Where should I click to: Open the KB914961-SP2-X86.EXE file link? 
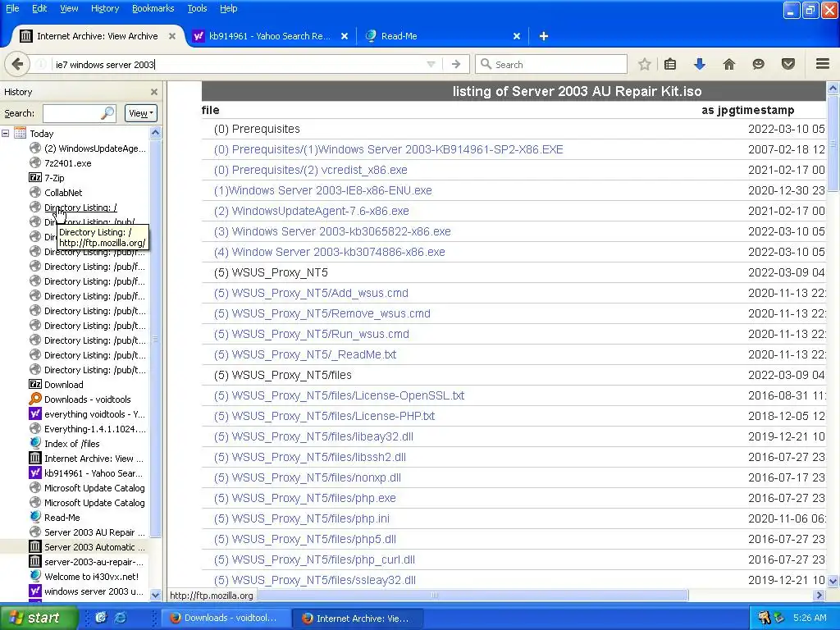pyautogui.click(x=388, y=149)
